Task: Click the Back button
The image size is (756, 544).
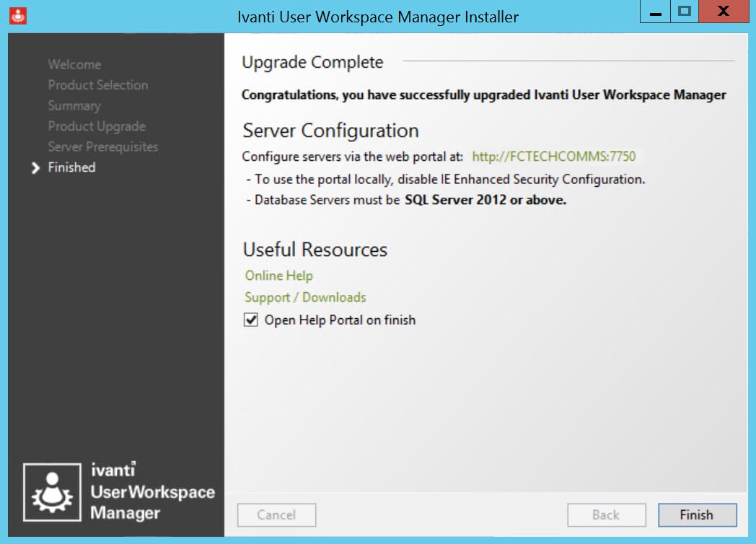Action: coord(605,514)
